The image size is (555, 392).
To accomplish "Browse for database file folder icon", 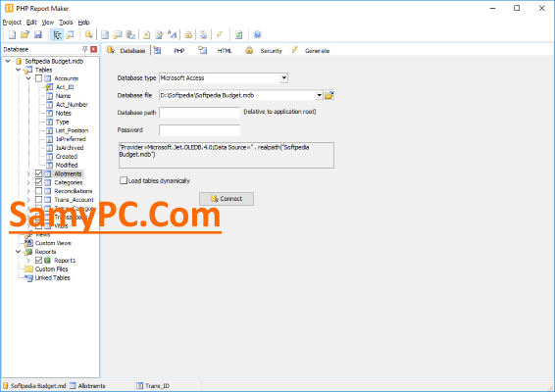I will click(329, 95).
